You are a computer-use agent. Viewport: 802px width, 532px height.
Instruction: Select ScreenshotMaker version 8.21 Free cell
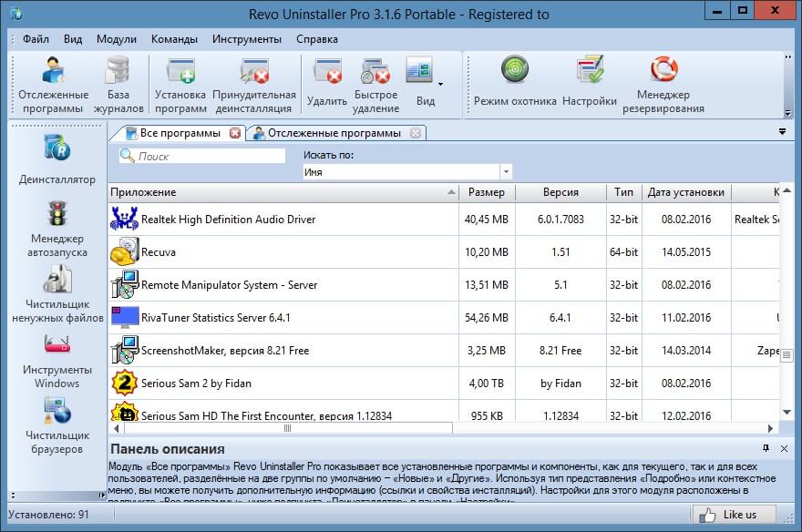pyautogui.click(x=560, y=351)
